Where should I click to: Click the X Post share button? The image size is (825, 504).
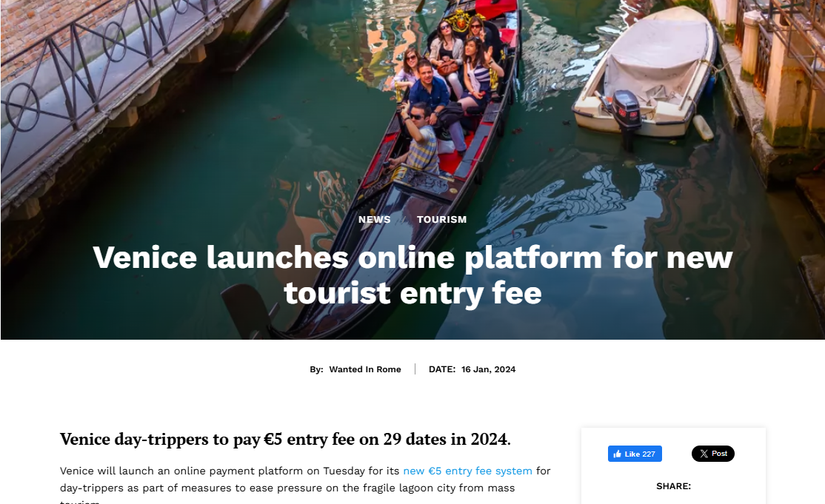coord(713,454)
